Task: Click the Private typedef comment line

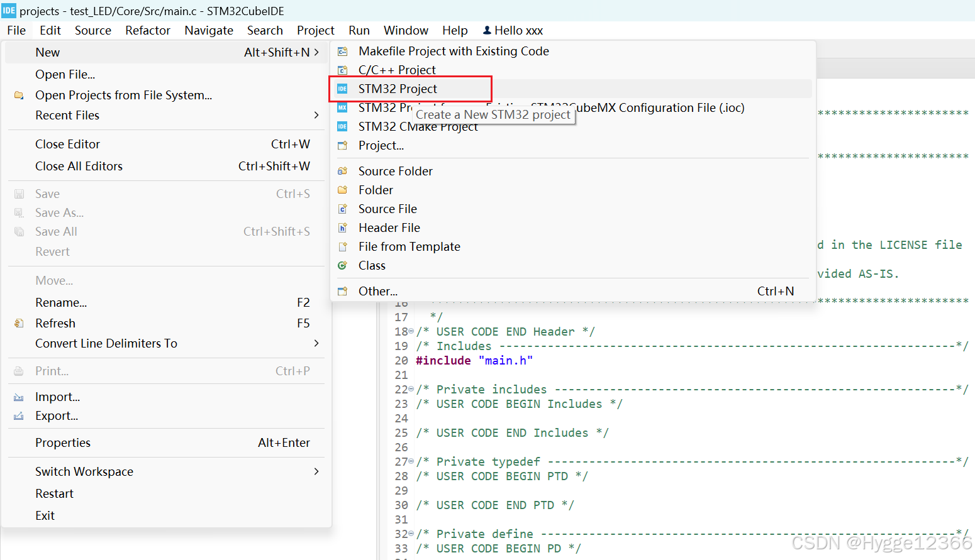Action: tap(692, 461)
